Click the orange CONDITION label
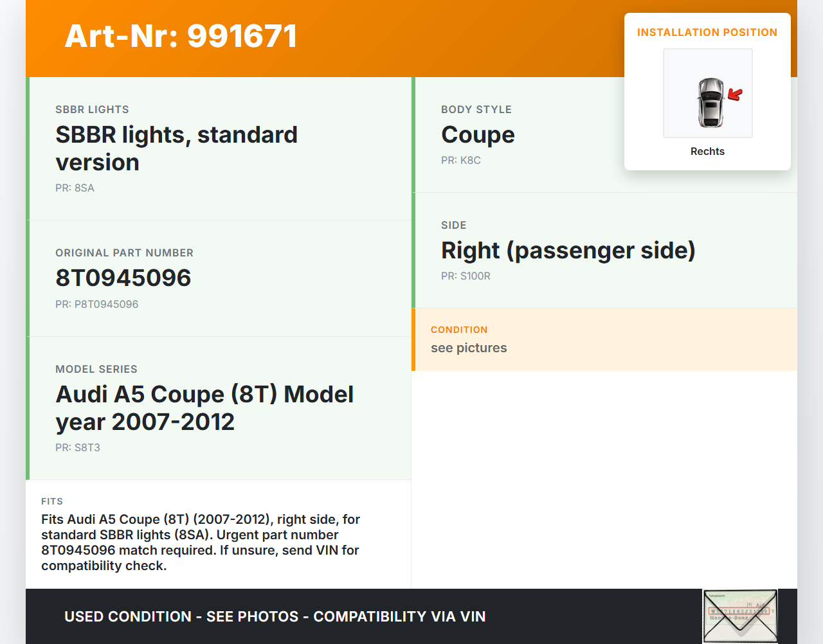The width and height of the screenshot is (823, 644). [459, 330]
